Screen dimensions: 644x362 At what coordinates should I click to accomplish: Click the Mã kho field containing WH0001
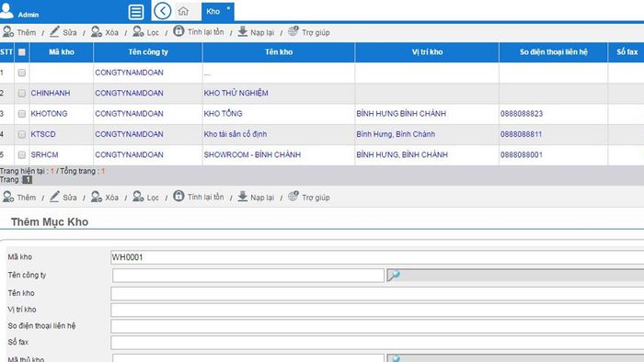click(377, 257)
